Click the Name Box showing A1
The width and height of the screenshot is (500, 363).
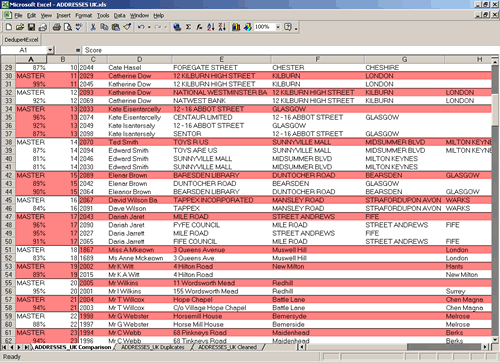[24, 50]
